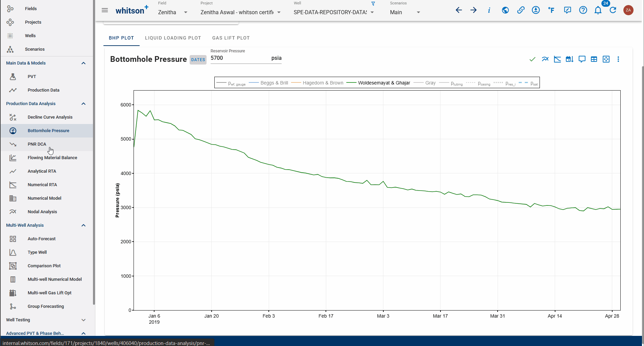Expand the Well Testing section

[83, 320]
